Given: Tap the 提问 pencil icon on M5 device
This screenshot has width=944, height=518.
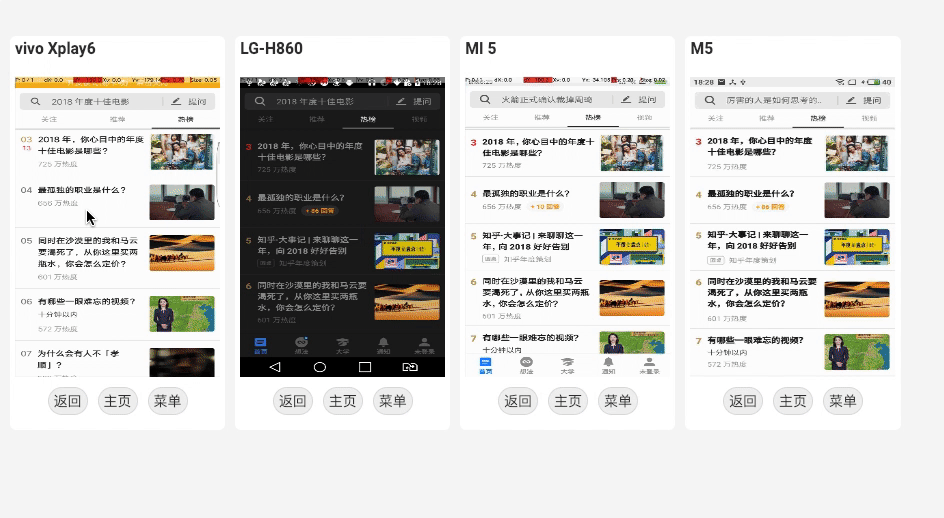Looking at the screenshot, I should click(x=851, y=100).
